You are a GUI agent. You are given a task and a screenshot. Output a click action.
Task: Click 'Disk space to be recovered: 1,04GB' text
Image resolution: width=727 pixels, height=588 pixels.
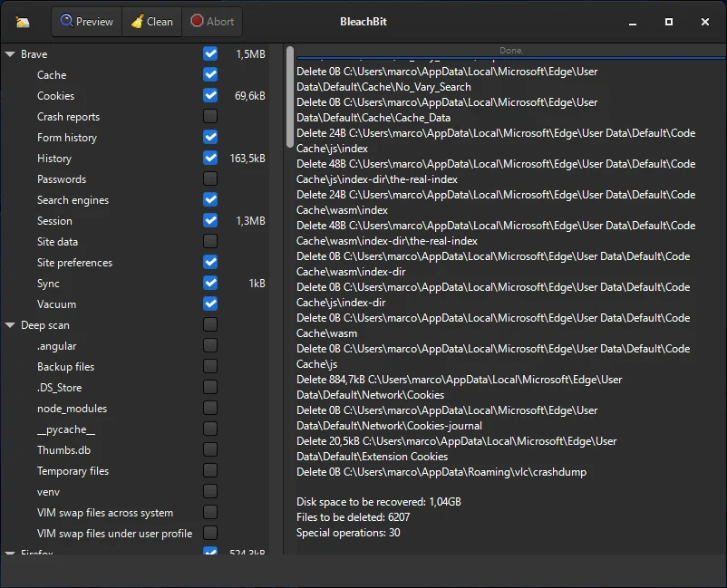point(378,502)
